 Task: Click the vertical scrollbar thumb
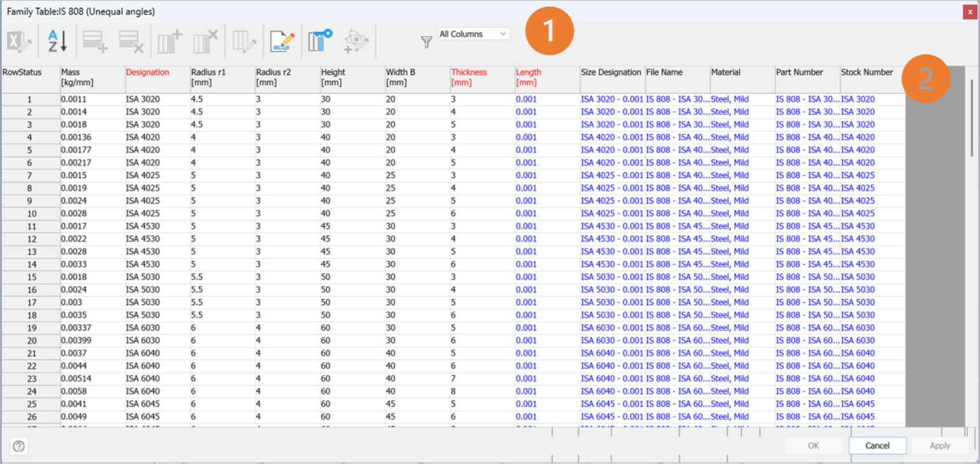pos(972,118)
